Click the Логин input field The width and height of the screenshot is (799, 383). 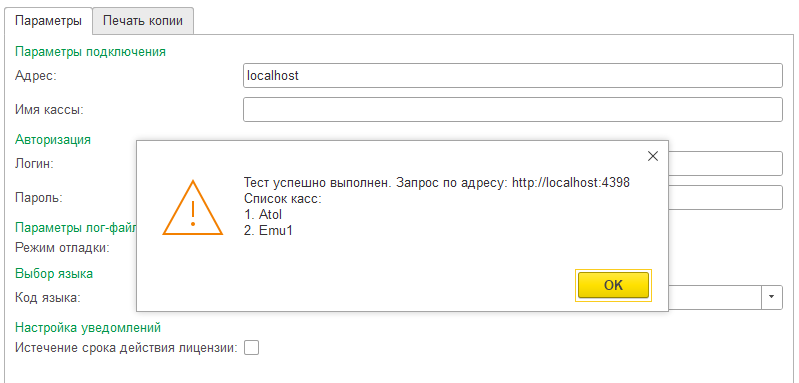pos(725,163)
